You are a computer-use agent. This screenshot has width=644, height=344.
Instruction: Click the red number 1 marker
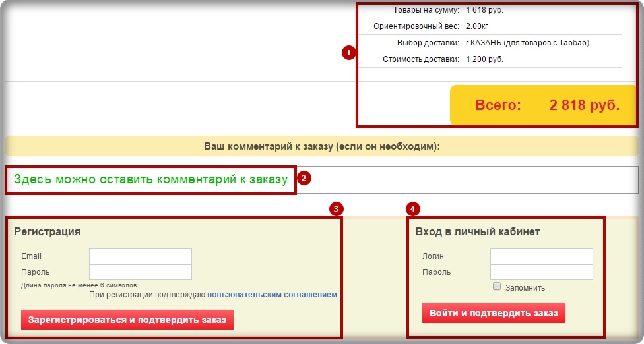[x=349, y=53]
